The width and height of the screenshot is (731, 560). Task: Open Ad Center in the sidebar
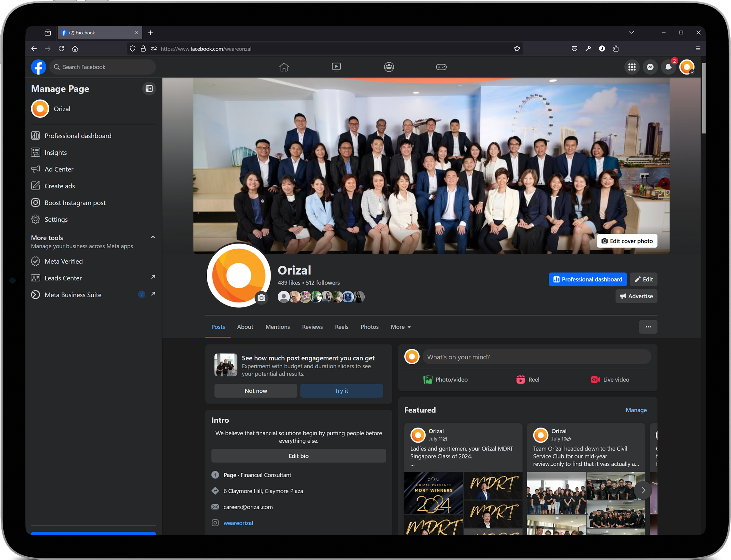tap(93, 169)
